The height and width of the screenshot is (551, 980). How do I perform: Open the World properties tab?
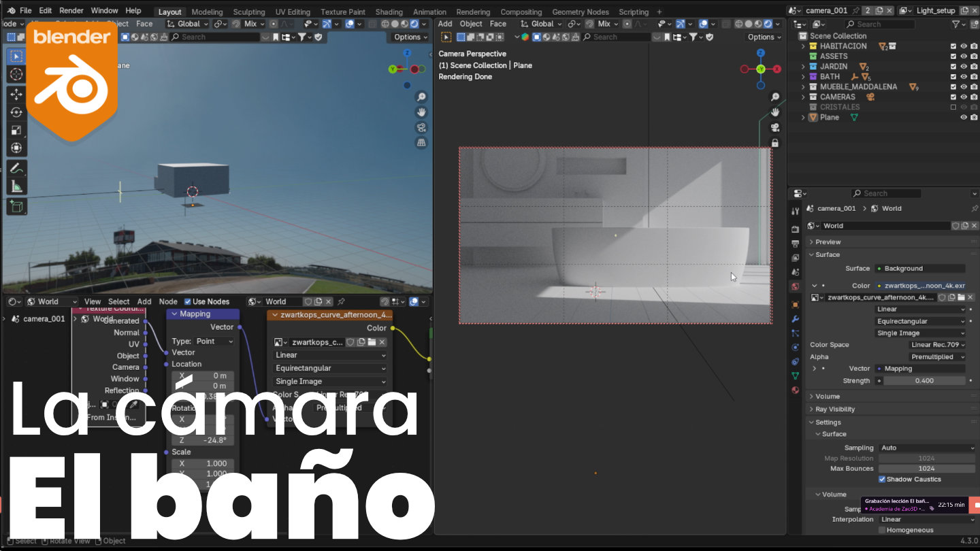tap(795, 286)
